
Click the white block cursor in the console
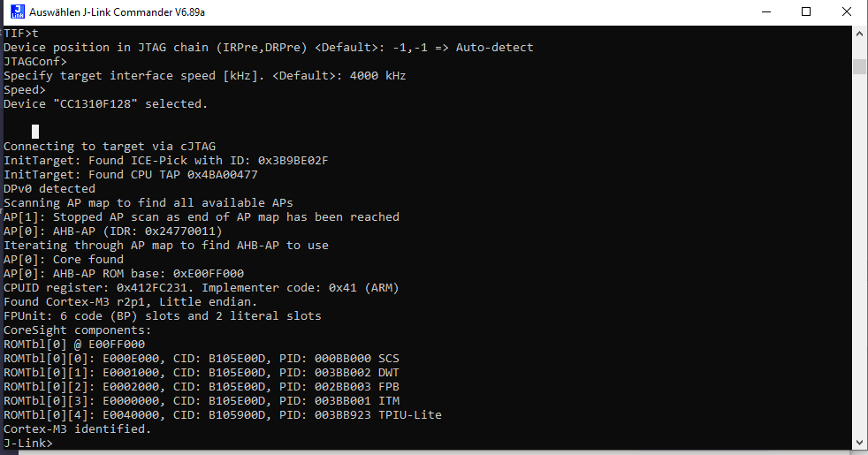(35, 132)
